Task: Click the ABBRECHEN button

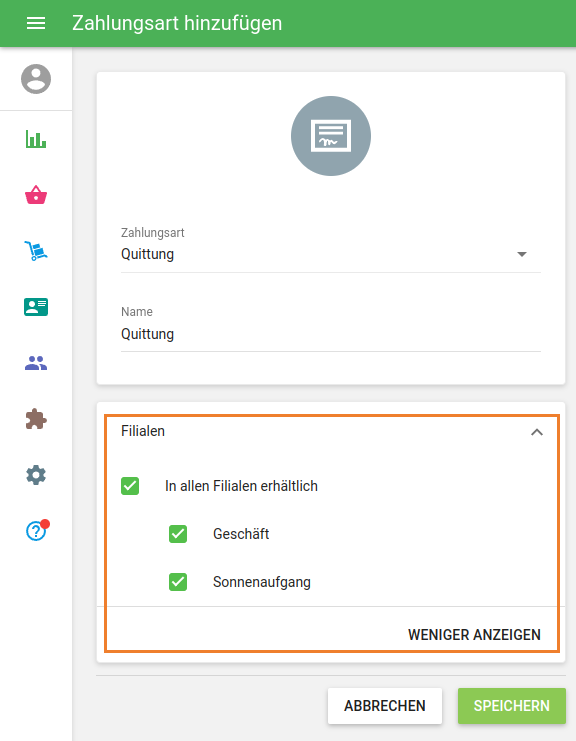Action: click(x=385, y=706)
